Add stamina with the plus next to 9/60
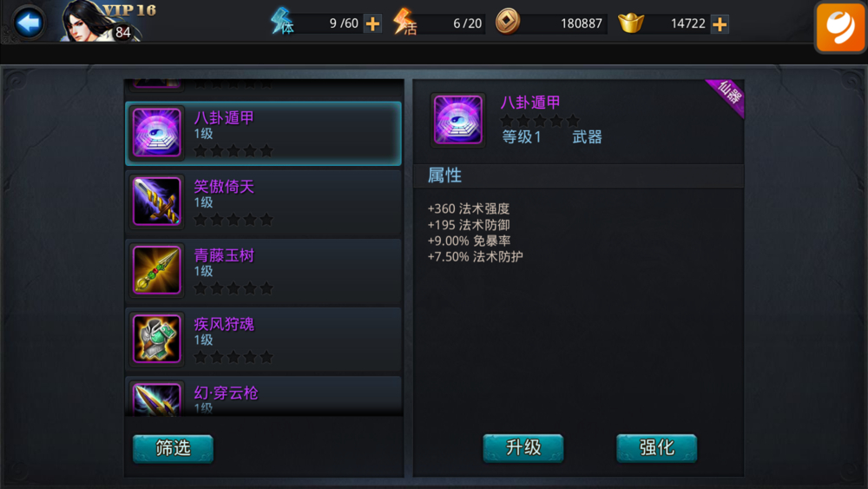The image size is (868, 489). coord(373,23)
